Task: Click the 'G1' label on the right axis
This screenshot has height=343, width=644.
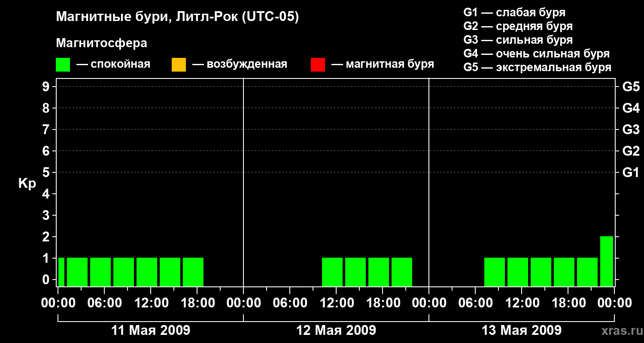Action: (631, 172)
